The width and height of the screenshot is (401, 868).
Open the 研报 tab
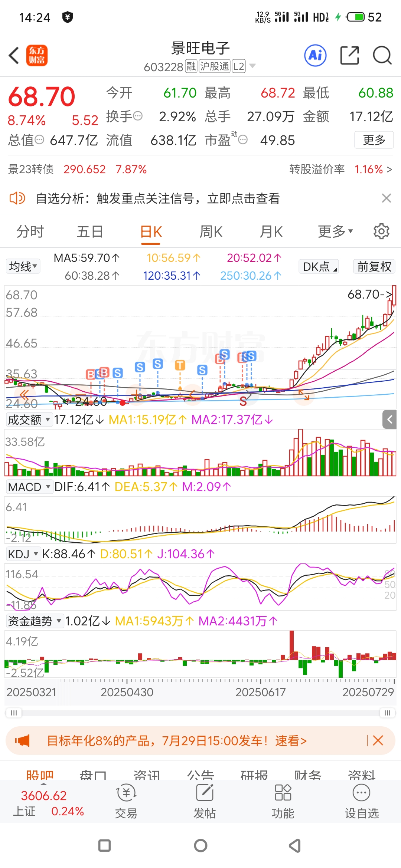tap(254, 775)
